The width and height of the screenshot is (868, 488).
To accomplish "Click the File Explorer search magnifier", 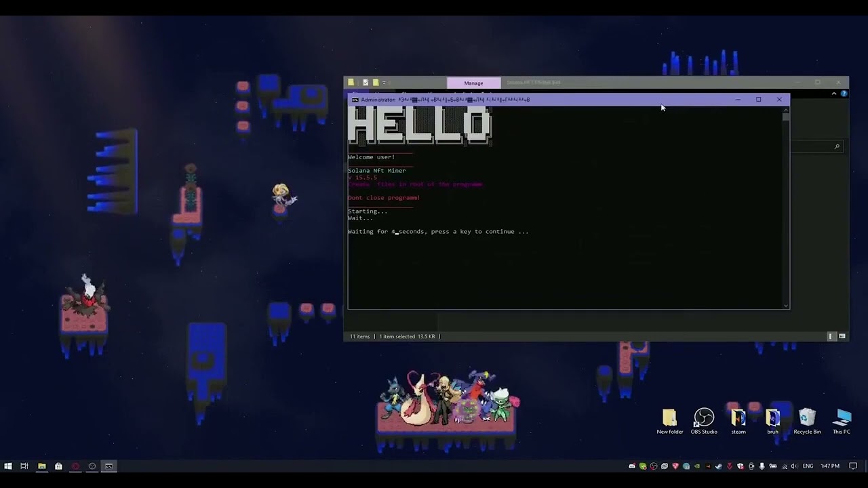I will pyautogui.click(x=837, y=146).
